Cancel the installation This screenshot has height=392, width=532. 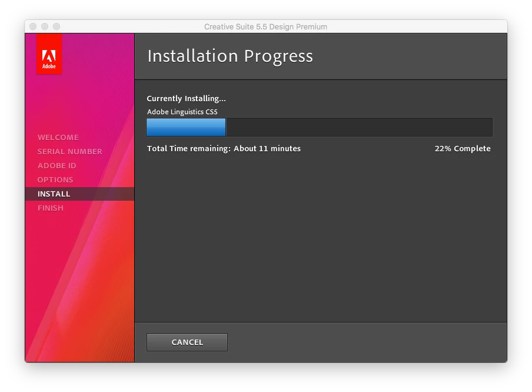[x=187, y=342]
